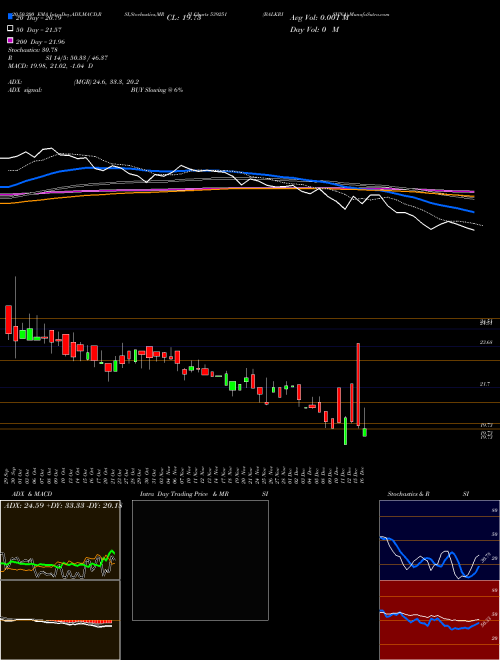
Task: Open the blue Stochastics chart panel
Action: click(x=439, y=540)
